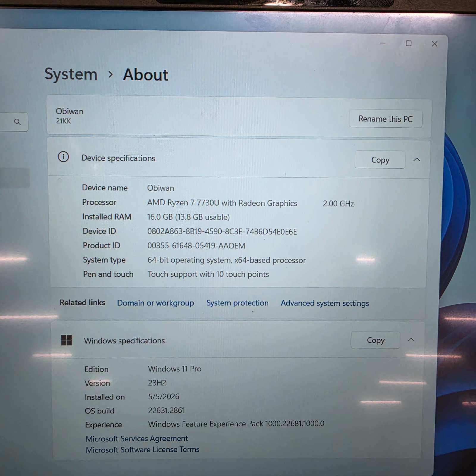Open Microsoft Services Agreement link
The image size is (476, 476).
(137, 439)
